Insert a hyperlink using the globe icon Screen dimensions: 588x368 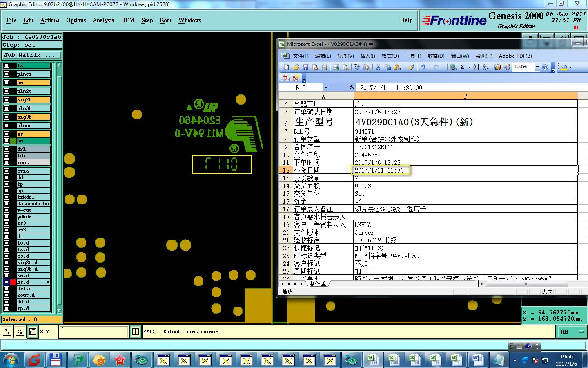click(453, 67)
